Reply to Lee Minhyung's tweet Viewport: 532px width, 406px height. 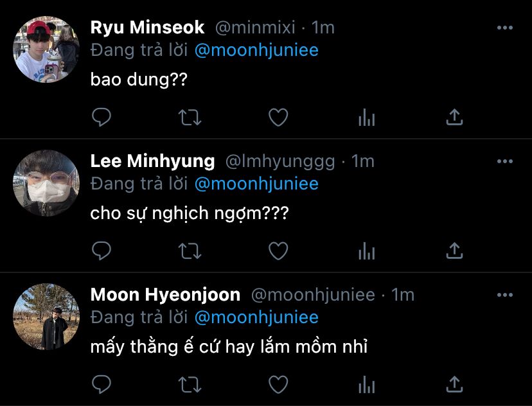(102, 251)
